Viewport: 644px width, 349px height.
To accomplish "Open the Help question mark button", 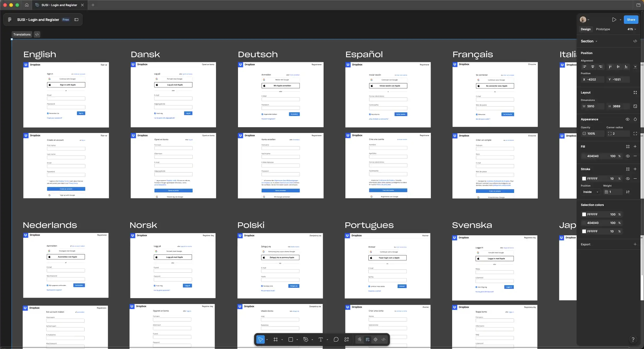I will click(x=633, y=339).
